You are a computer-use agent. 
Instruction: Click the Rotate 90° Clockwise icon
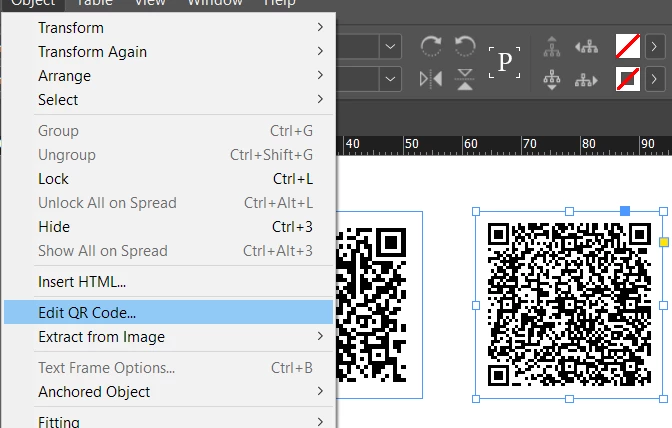(431, 46)
